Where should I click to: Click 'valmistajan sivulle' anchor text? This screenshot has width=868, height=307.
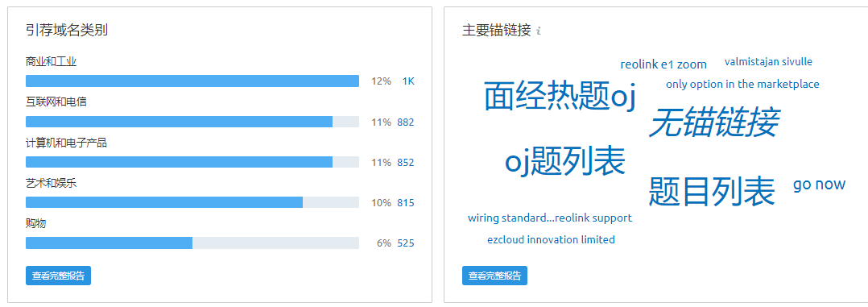coord(768,61)
